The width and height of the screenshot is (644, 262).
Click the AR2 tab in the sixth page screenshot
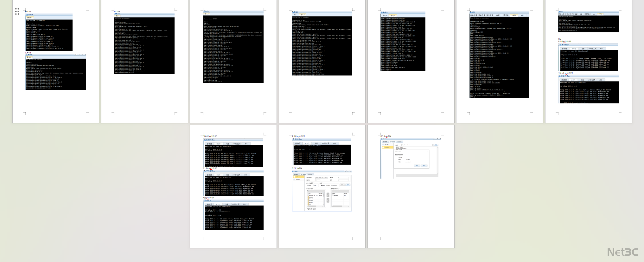coord(522,15)
